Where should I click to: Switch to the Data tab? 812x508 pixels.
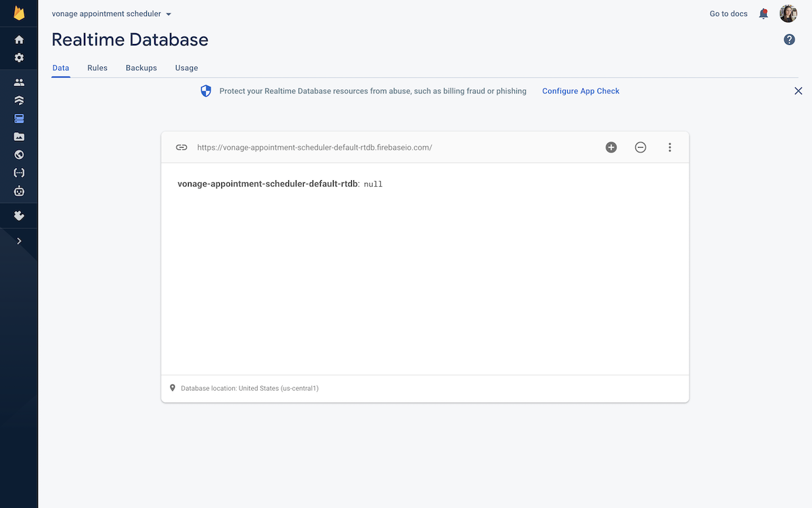click(61, 68)
